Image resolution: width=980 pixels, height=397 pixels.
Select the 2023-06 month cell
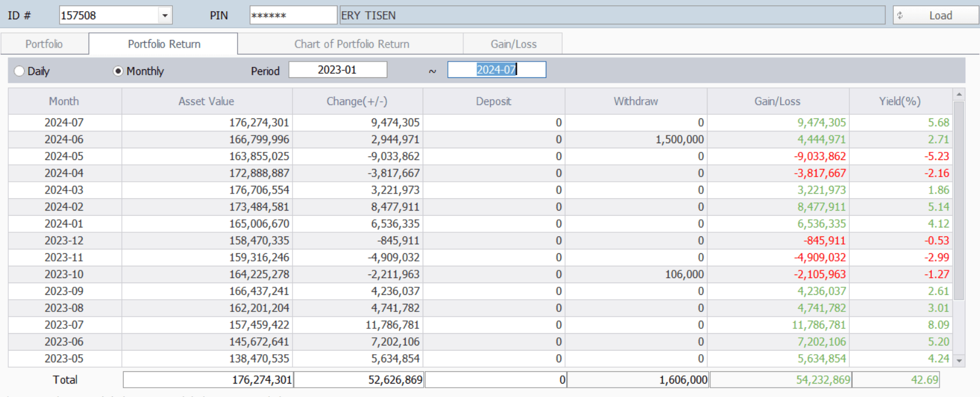(64, 342)
